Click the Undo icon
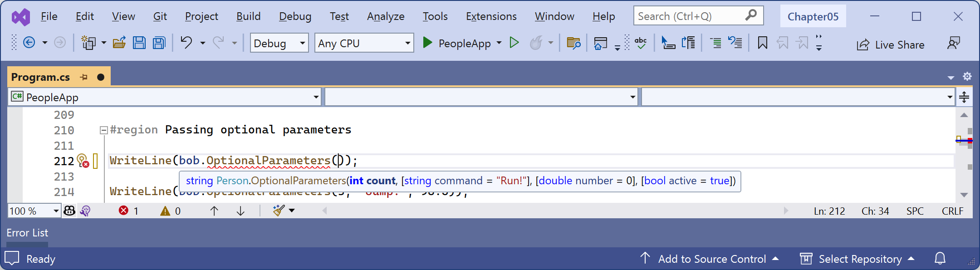Viewport: 980px width, 270px height. [x=186, y=43]
